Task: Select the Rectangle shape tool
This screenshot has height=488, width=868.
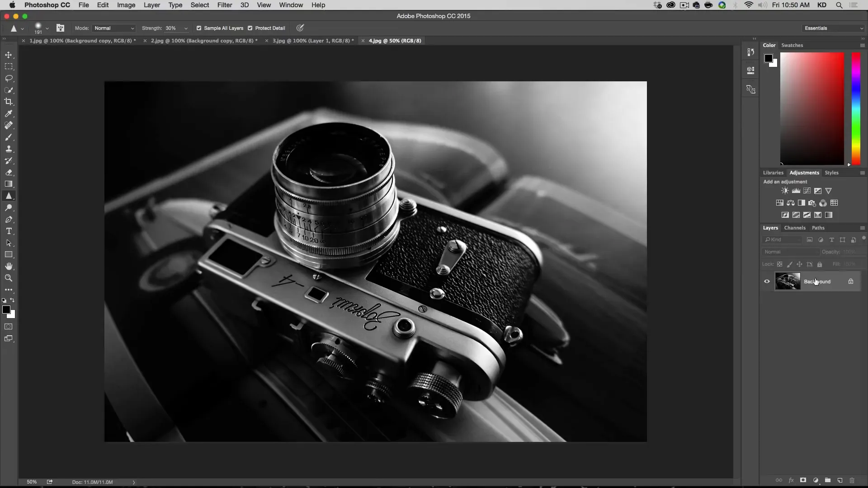Action: coord(9,254)
